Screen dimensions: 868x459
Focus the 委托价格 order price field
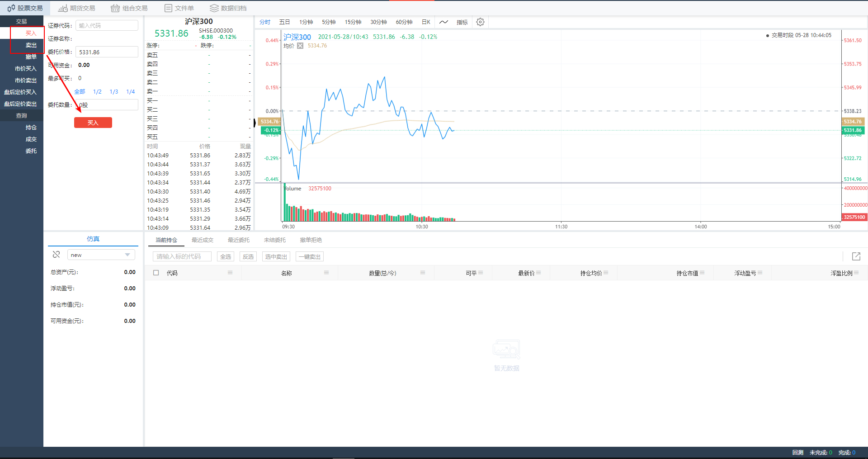click(107, 52)
